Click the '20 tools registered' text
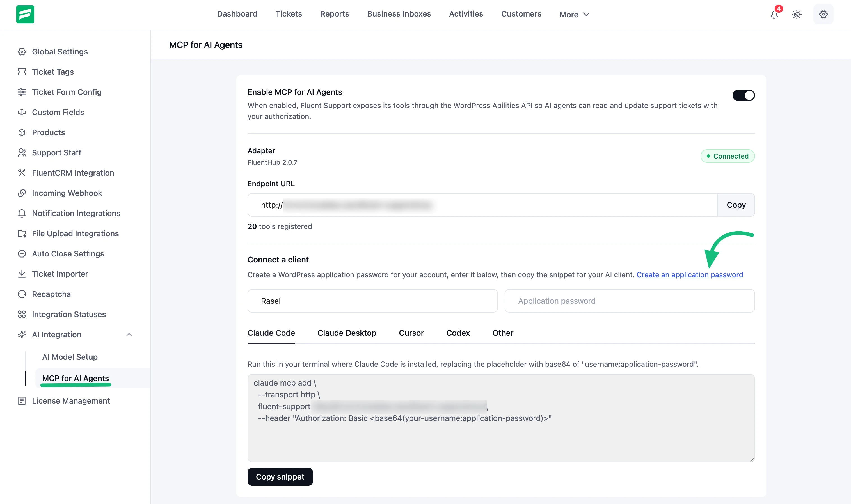 tap(280, 226)
